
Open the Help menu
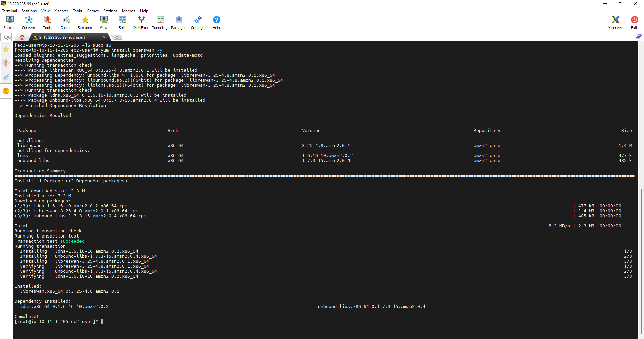[x=144, y=11]
